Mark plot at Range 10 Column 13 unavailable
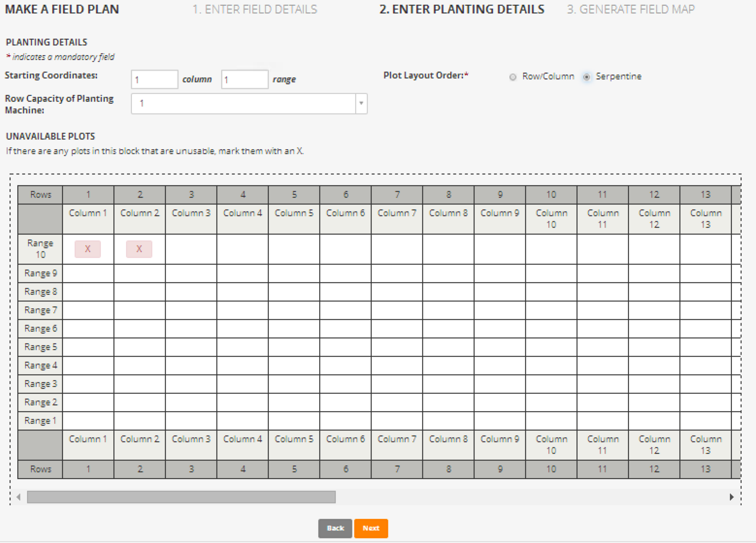This screenshot has width=756, height=543. pos(705,249)
